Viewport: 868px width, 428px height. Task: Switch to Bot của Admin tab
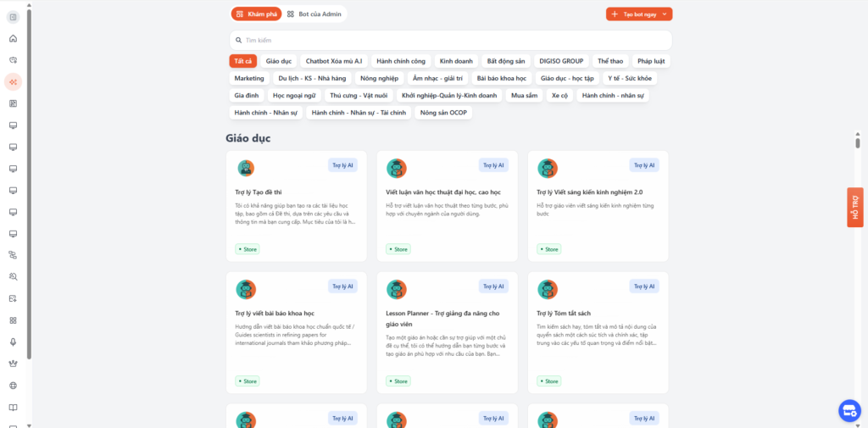pos(314,14)
